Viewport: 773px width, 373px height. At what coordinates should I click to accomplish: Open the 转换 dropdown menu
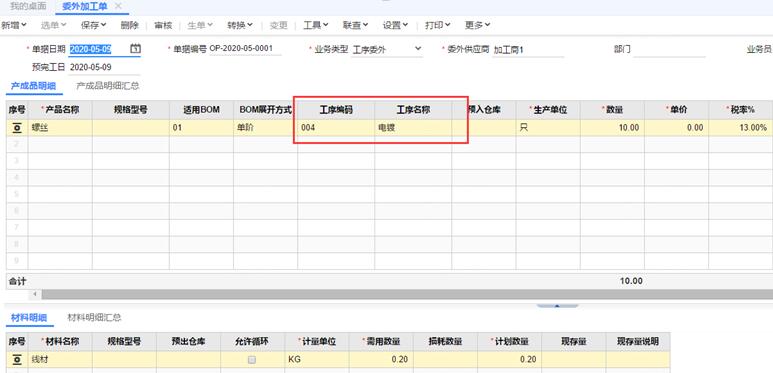pos(240,25)
